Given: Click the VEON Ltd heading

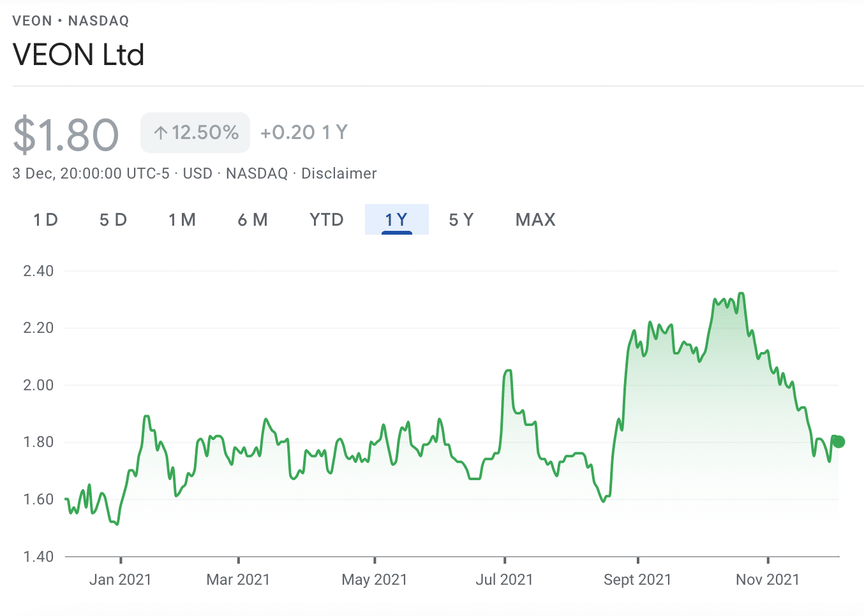Looking at the screenshot, I should coord(78,55).
